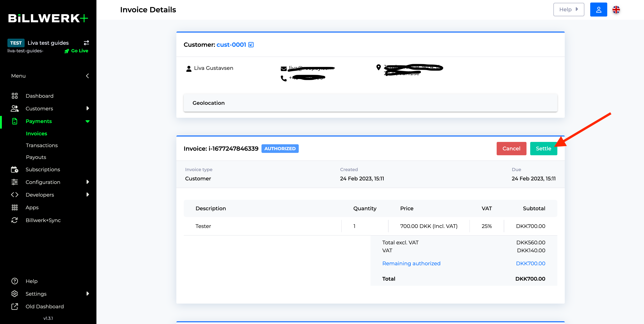Click the version v1.3.1 text
Image resolution: width=644 pixels, height=324 pixels.
(x=48, y=318)
